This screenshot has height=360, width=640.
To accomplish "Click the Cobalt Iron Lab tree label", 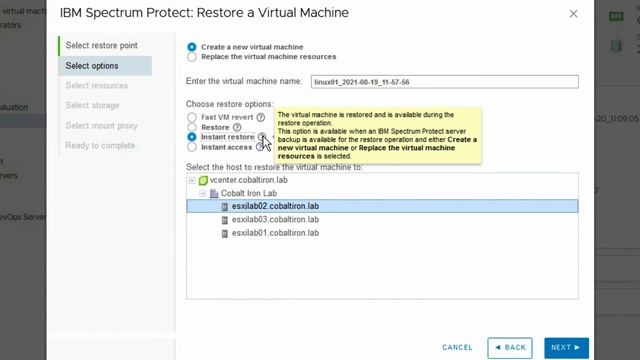I will coord(249,193).
